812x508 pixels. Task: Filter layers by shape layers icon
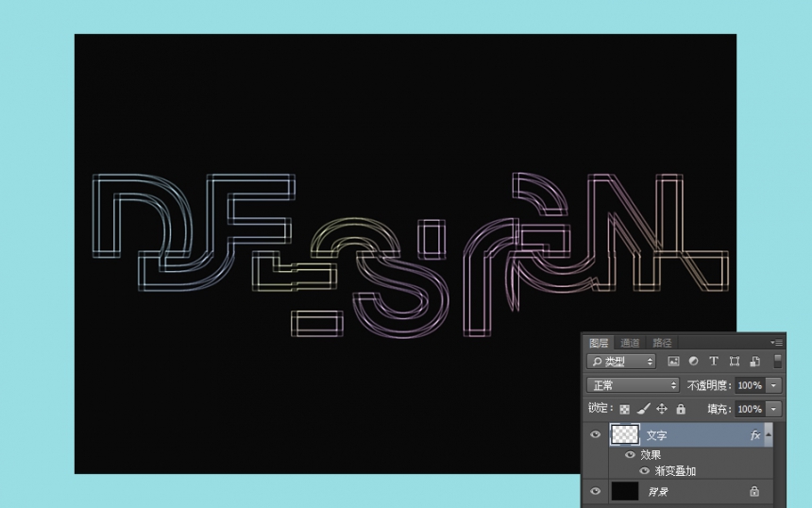(x=735, y=362)
